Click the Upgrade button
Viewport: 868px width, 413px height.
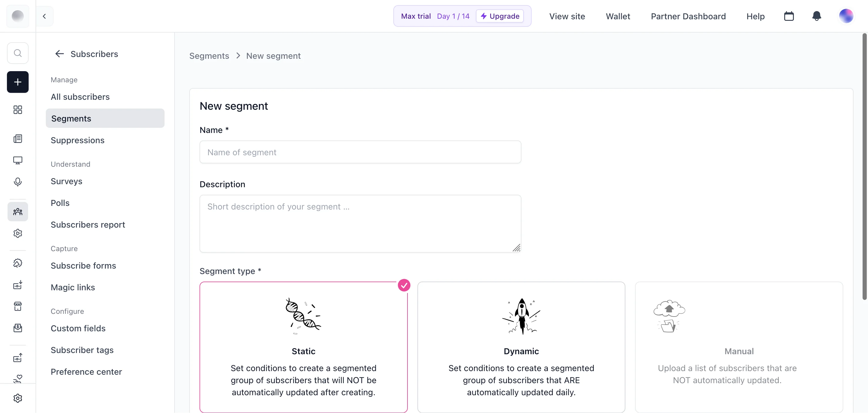tap(500, 16)
